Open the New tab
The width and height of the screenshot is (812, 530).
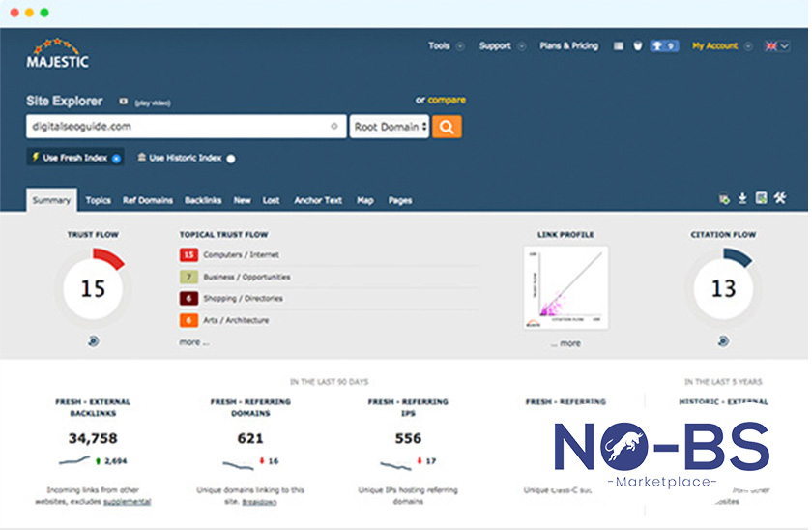[x=242, y=200]
